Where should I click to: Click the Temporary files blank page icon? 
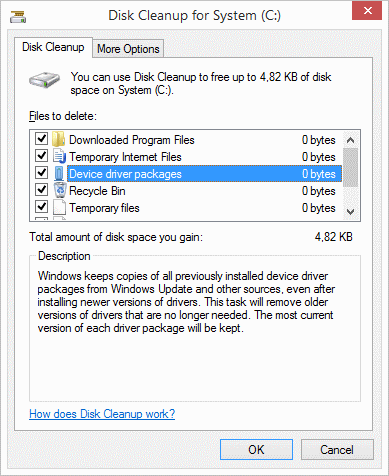point(59,207)
